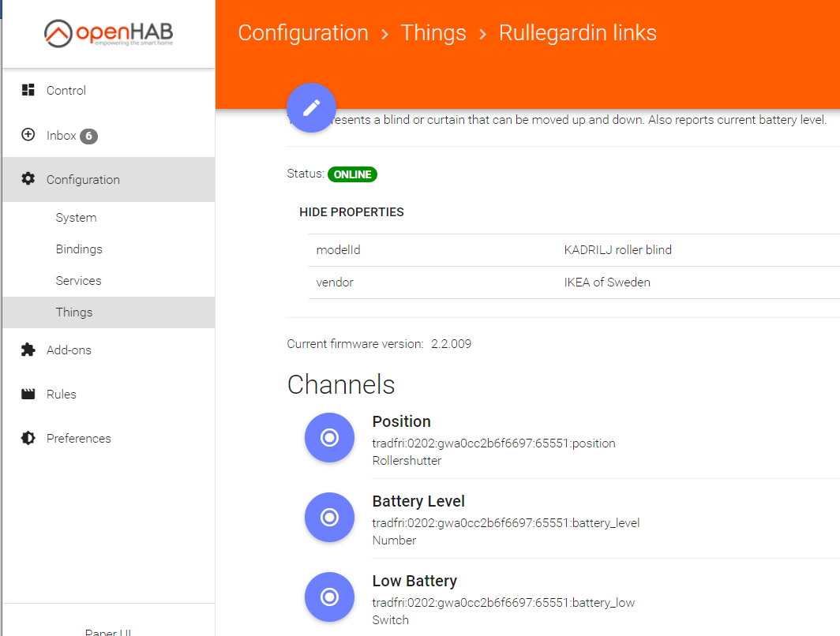840x636 pixels.
Task: Click the openHAB logo
Action: 108,34
